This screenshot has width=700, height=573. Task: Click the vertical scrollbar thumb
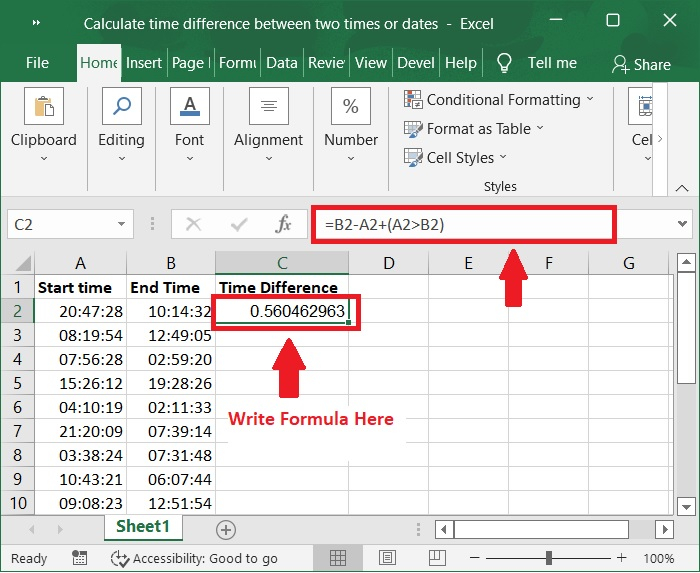coord(686,327)
